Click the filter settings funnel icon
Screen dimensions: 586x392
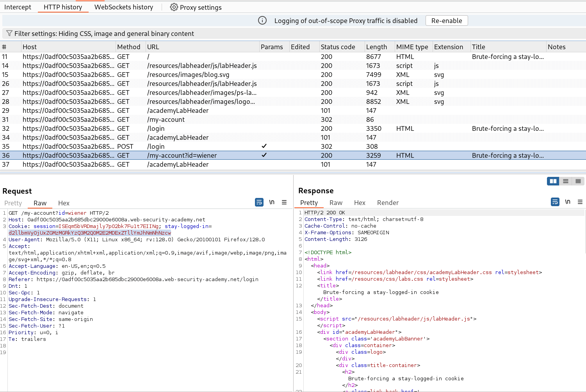[9, 34]
